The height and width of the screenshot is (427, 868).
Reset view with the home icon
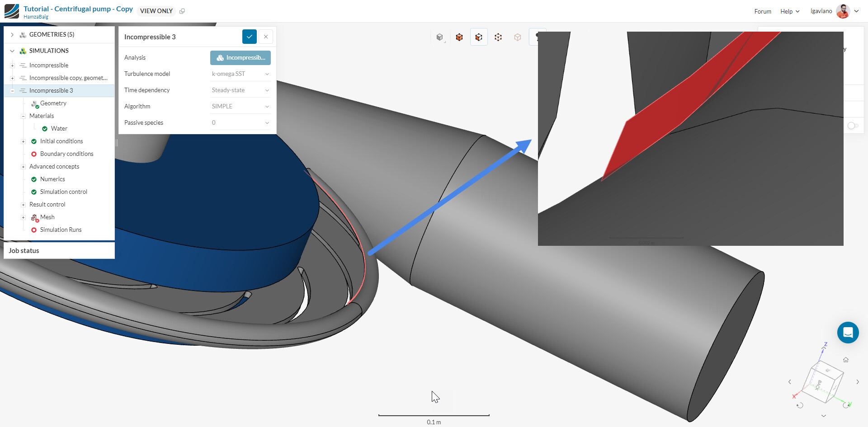(x=846, y=360)
